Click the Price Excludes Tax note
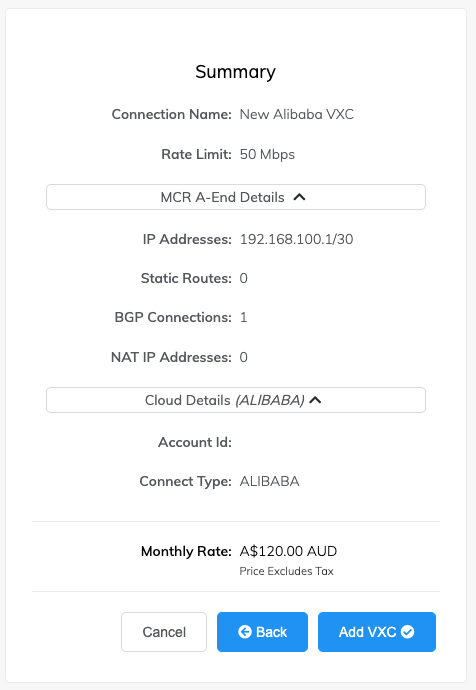The image size is (476, 690). pyautogui.click(x=286, y=571)
